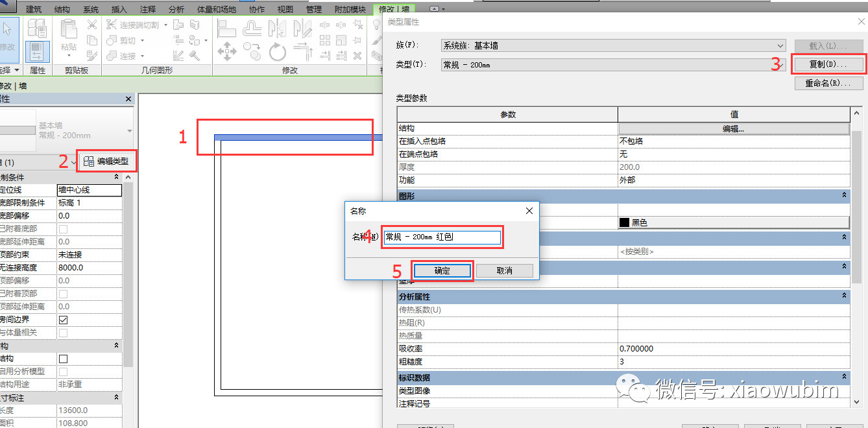Click the 名称 text field
This screenshot has width=868, height=428.
click(x=442, y=237)
